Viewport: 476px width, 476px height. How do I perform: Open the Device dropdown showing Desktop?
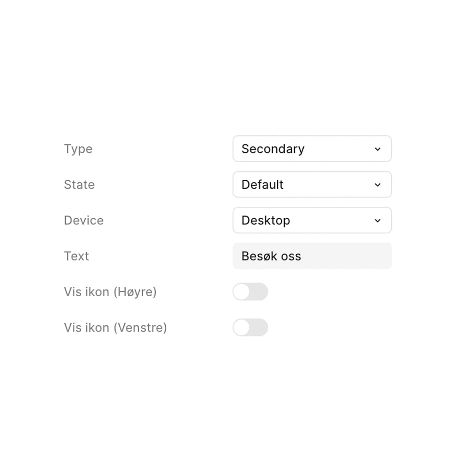(312, 220)
